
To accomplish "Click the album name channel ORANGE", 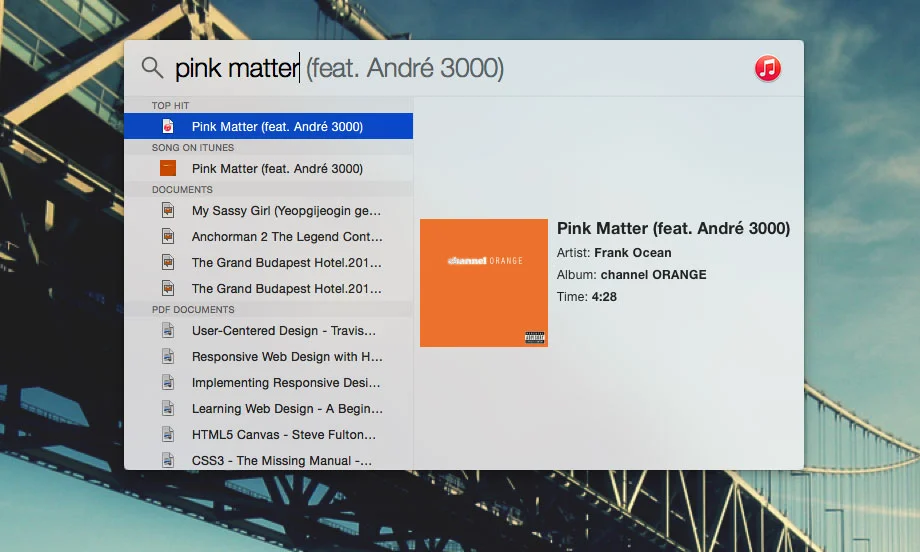I will pos(653,275).
